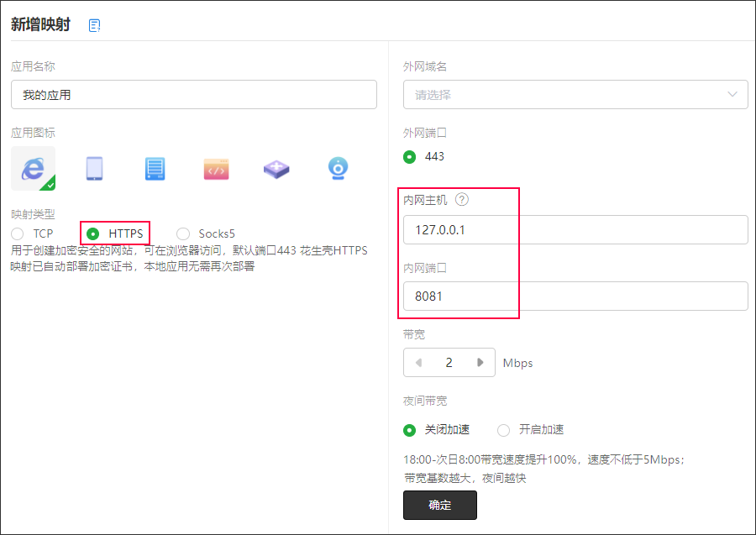This screenshot has width=756, height=535.
Task: Choose the mobile phone app icon
Action: pos(94,169)
